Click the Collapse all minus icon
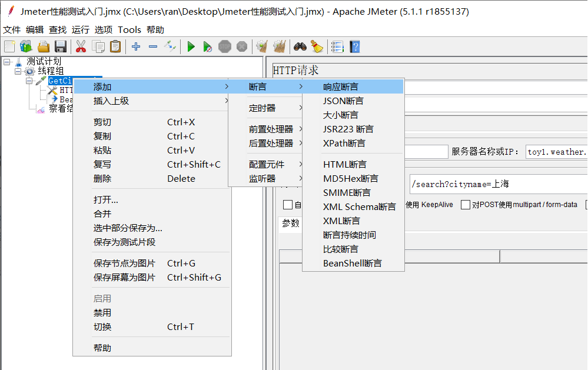Viewport: 588px width, 370px height. [153, 47]
